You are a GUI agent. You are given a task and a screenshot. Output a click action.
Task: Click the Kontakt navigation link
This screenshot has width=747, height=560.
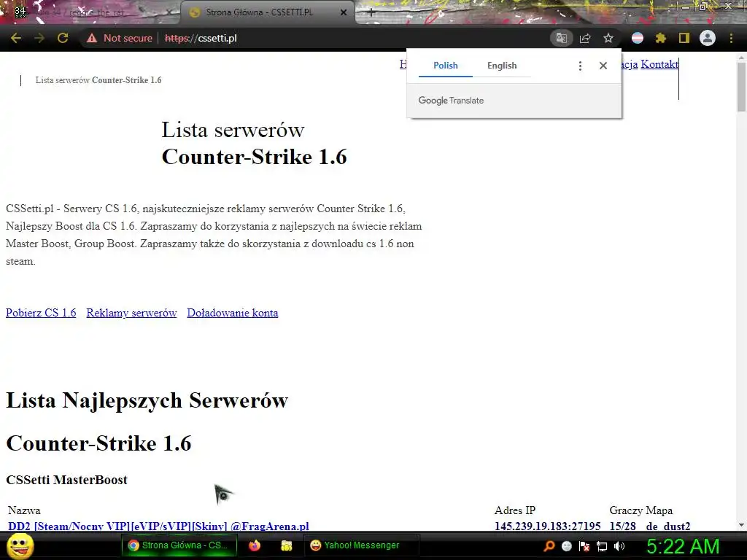pos(659,64)
